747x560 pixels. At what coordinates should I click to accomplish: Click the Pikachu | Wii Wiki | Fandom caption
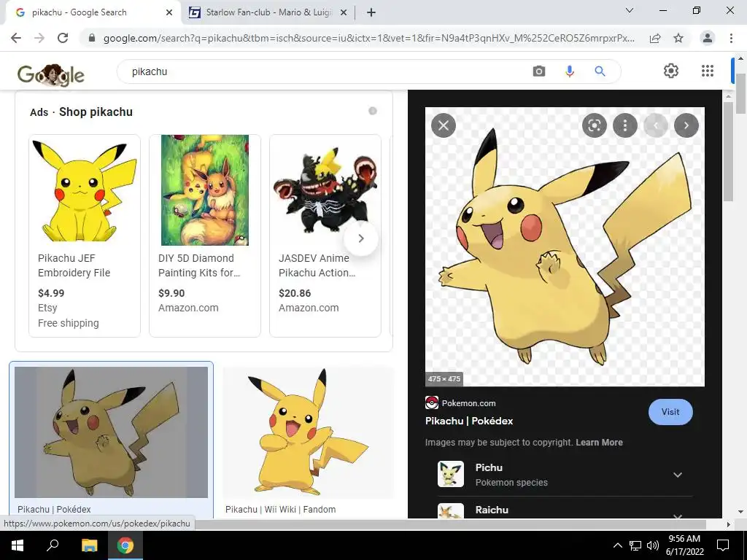coord(280,510)
